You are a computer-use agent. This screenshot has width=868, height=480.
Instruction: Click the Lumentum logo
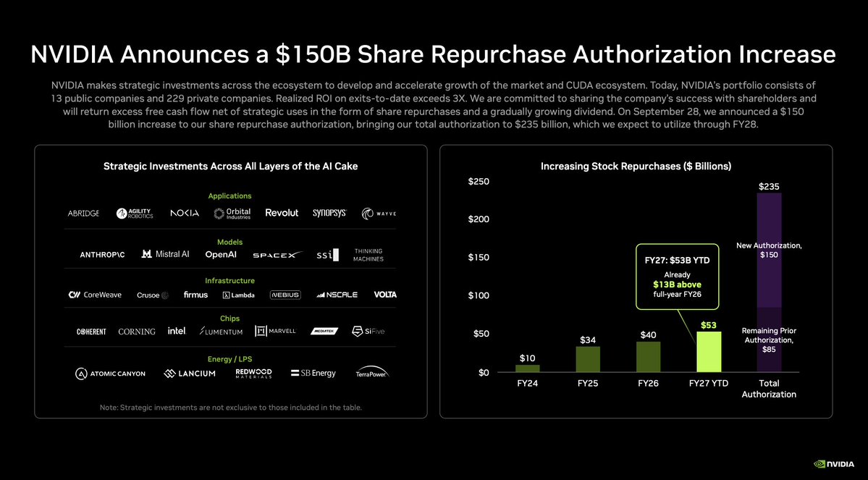point(221,331)
